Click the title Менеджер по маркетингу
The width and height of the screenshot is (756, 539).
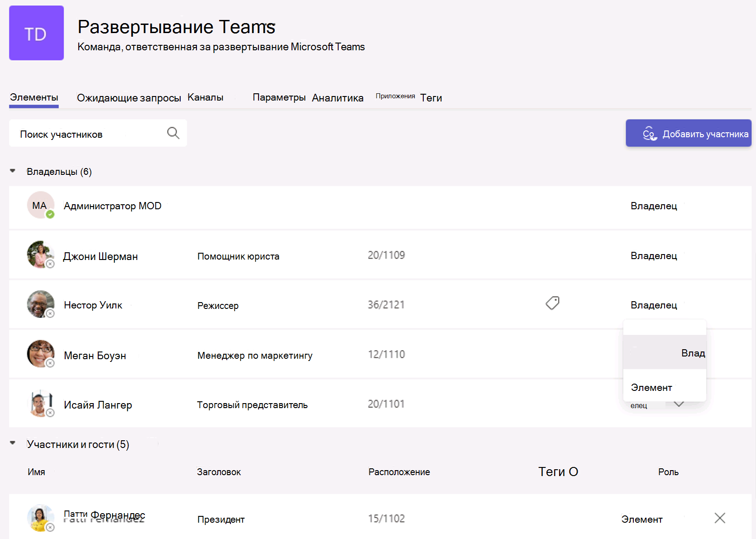coord(255,356)
